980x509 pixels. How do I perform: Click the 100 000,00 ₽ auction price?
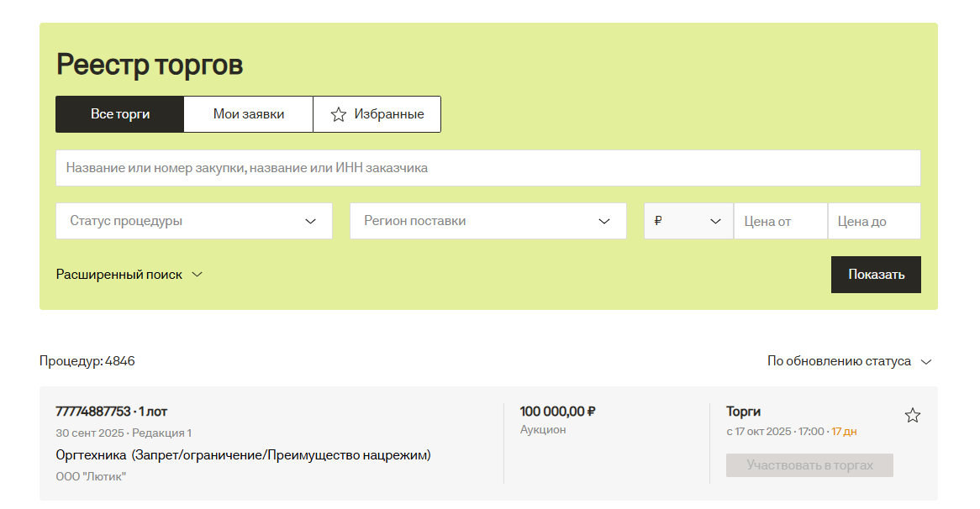click(557, 412)
